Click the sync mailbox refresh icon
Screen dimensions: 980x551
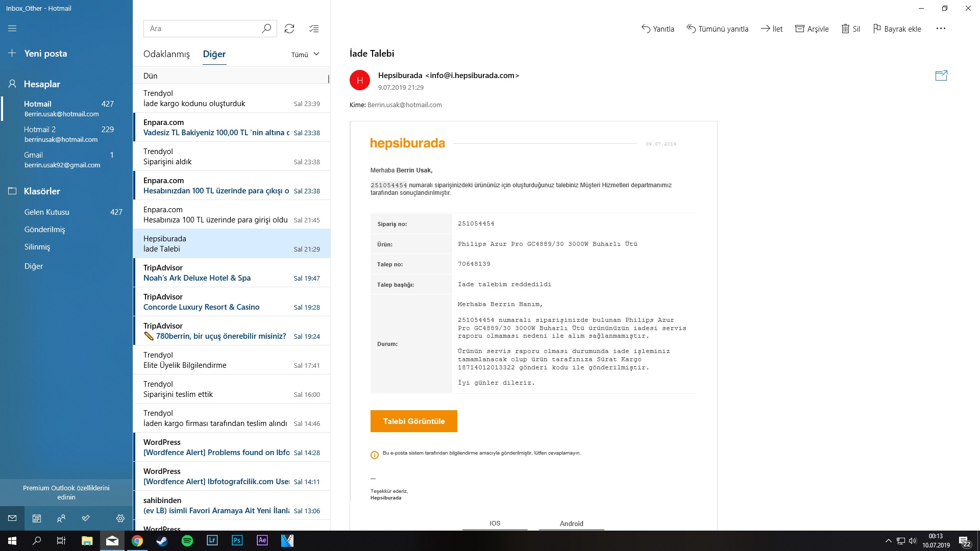point(289,29)
